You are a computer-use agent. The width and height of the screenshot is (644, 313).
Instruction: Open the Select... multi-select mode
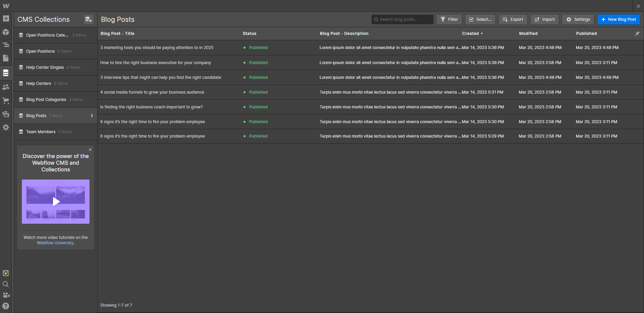pyautogui.click(x=480, y=19)
